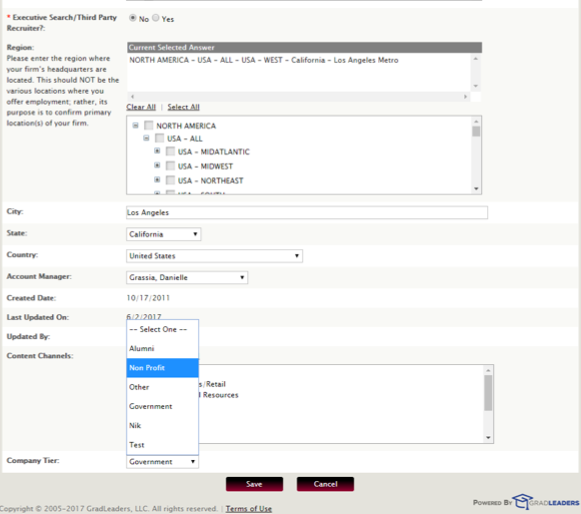The height and width of the screenshot is (514, 581).
Task: Expand the USA - MIDATLANTIC tree node
Action: (157, 151)
